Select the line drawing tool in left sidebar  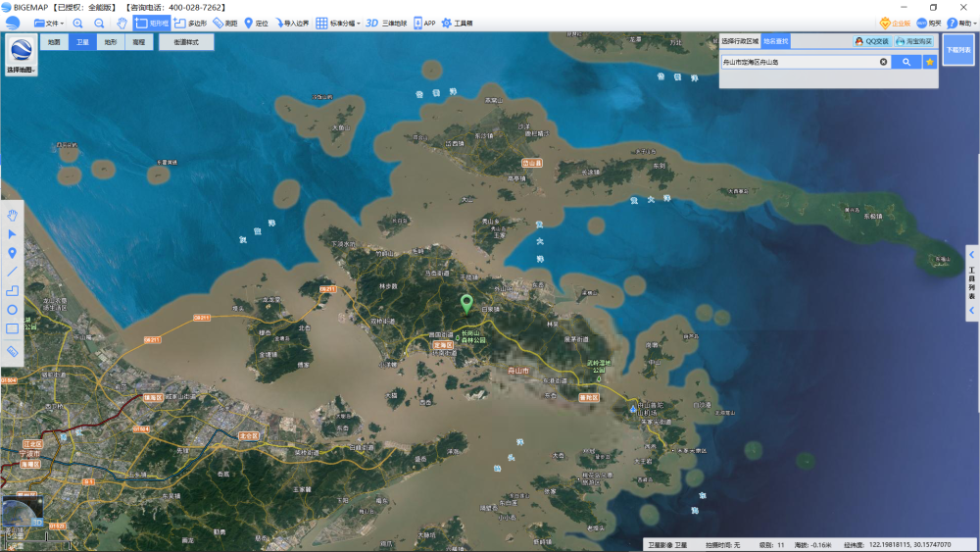tap(13, 271)
